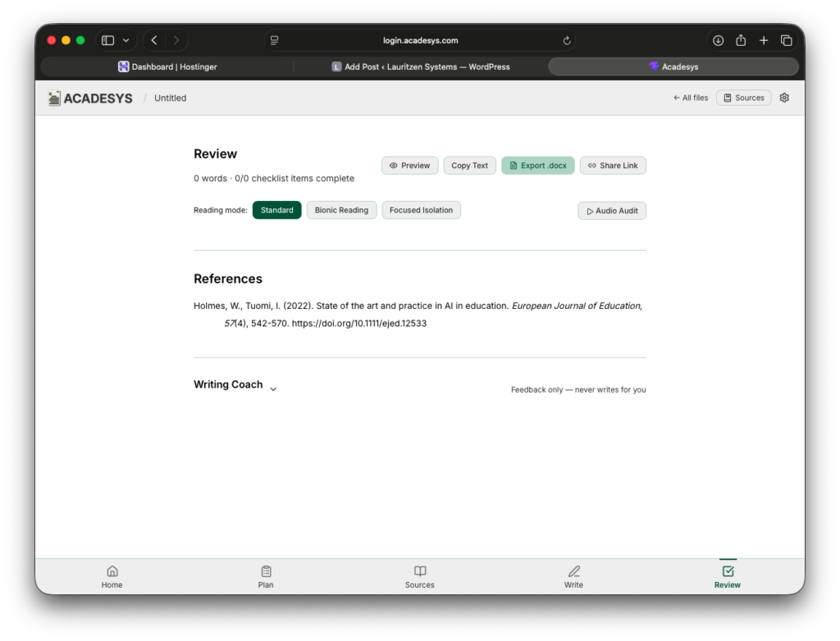Image resolution: width=840 pixels, height=641 pixels.
Task: Open the sidebar options dropdown chevron
Action: point(126,40)
